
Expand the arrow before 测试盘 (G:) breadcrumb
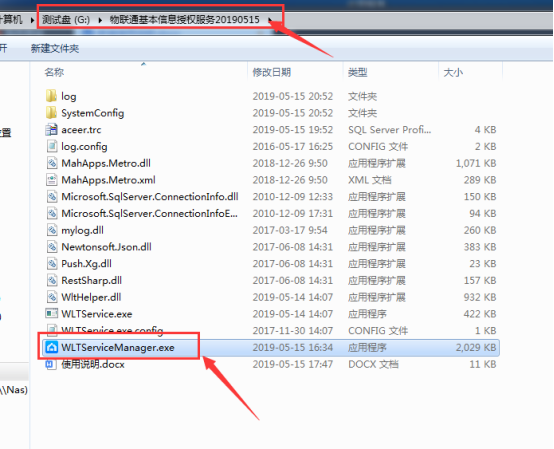[32, 20]
